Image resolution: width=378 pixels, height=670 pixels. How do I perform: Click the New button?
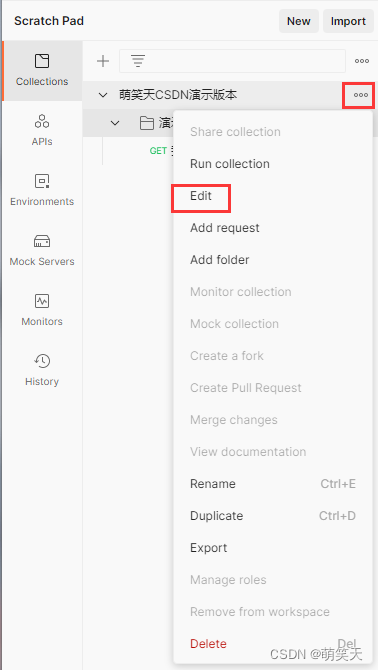(x=299, y=21)
